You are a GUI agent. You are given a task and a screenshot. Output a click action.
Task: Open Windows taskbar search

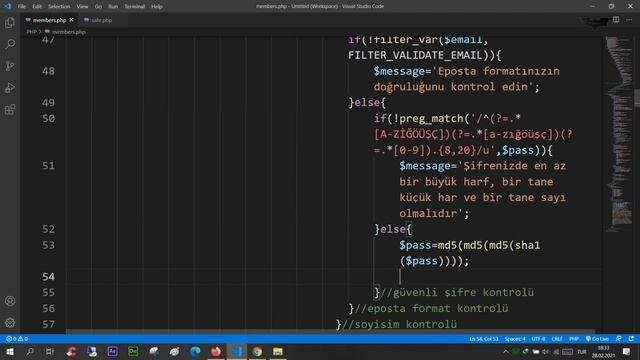30,351
